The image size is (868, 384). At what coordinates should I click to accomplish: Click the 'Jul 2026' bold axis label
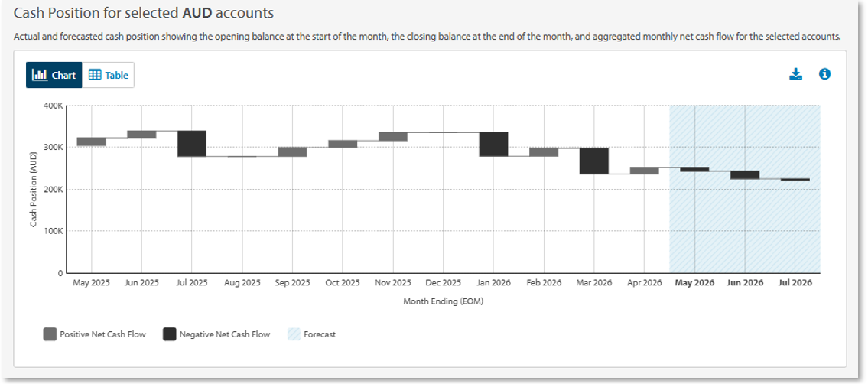pos(795,283)
